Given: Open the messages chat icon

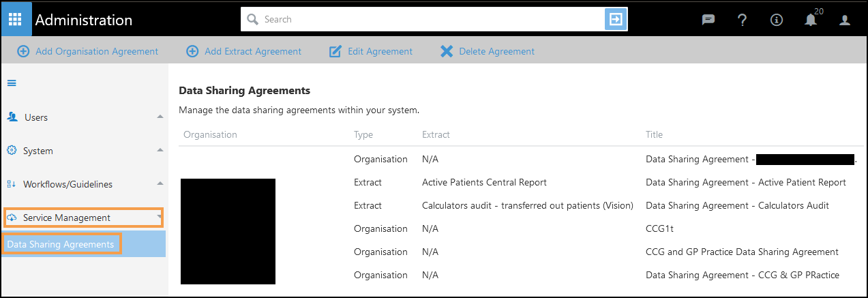Looking at the screenshot, I should (x=708, y=20).
